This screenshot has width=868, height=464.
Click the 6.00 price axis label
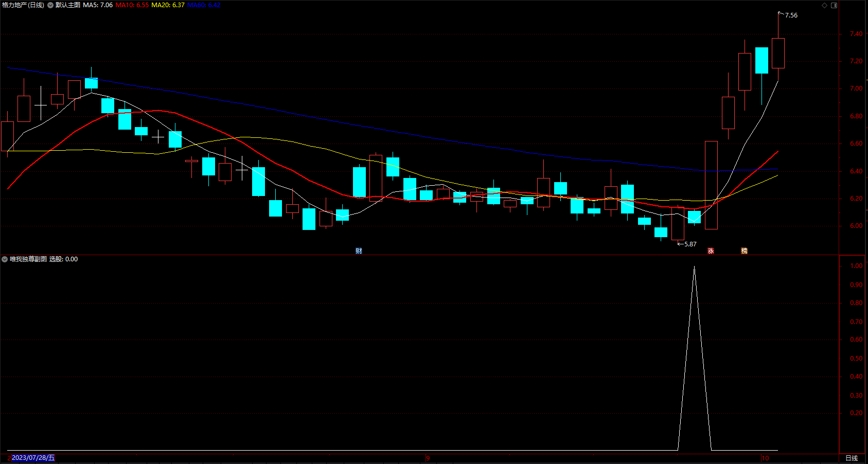coord(856,226)
